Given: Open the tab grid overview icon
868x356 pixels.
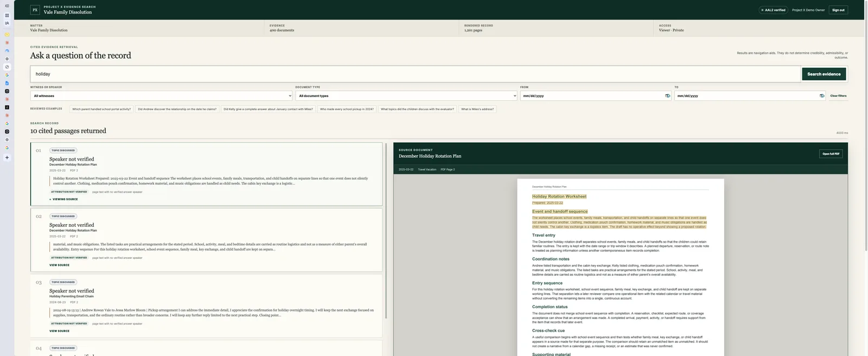Looking at the screenshot, I should [x=7, y=15].
